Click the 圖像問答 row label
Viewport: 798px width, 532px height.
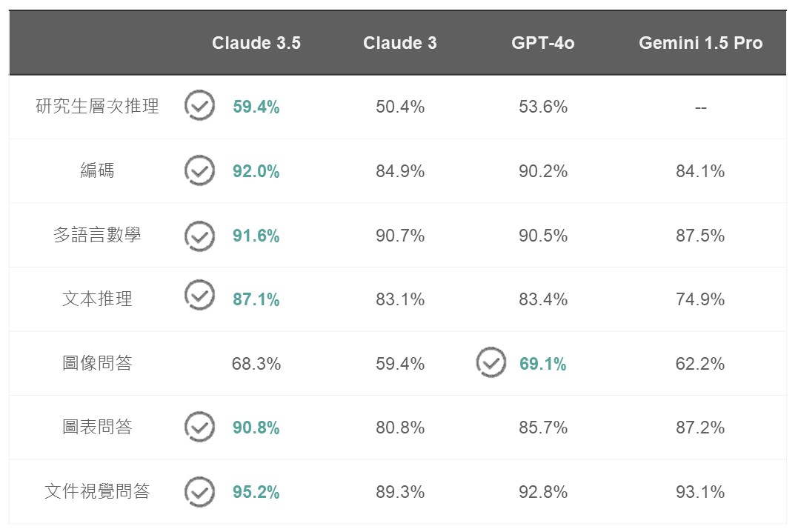(x=97, y=364)
